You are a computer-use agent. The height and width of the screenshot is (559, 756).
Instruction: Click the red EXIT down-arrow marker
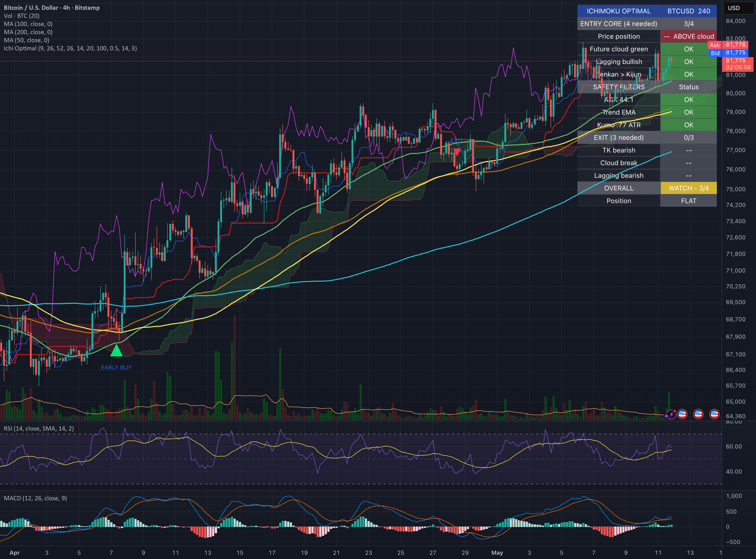coord(457,152)
